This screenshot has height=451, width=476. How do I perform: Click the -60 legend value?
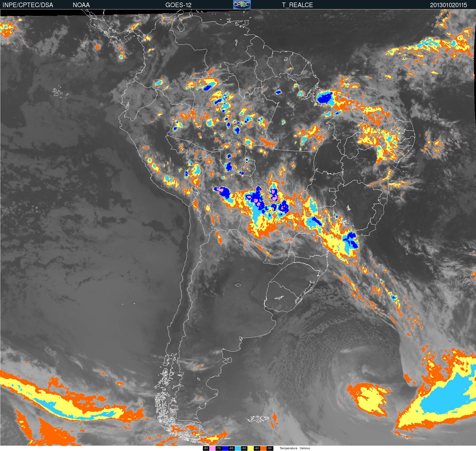point(231,448)
